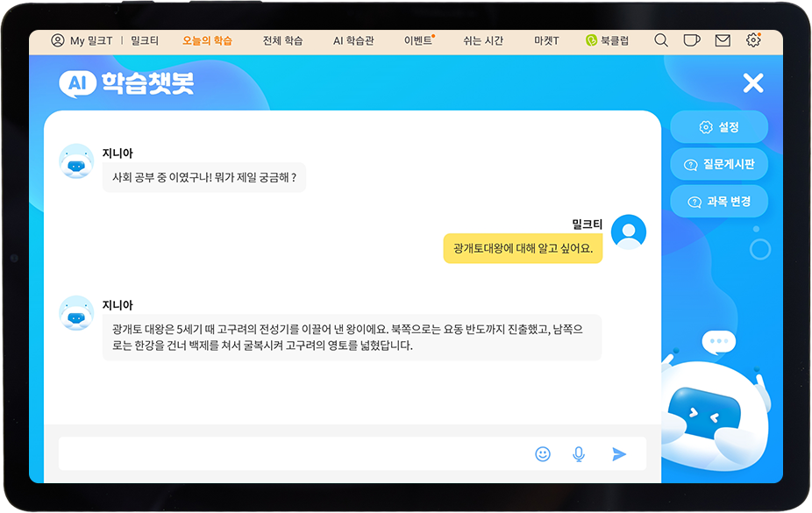
Task: Send message with paper plane icon
Action: [x=619, y=454]
